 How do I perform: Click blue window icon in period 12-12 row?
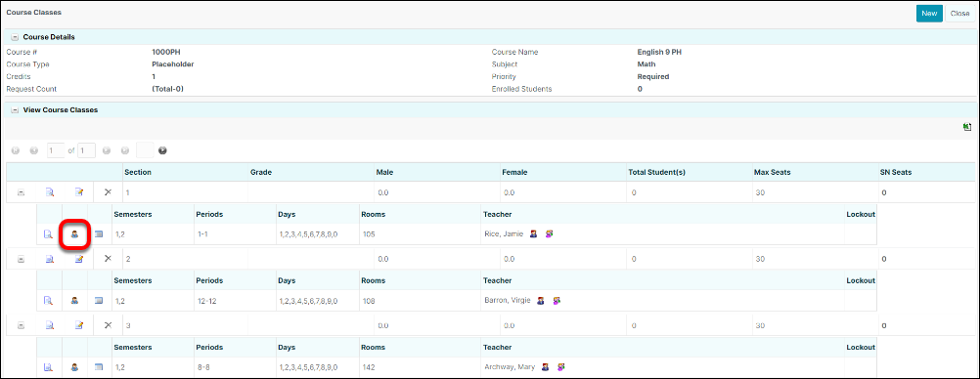(x=99, y=300)
